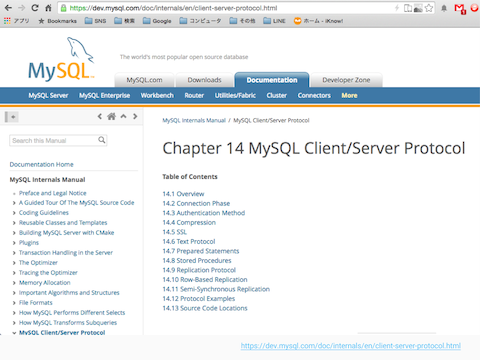The height and width of the screenshot is (360, 480).
Task: Go to next section with right chevron
Action: point(135,116)
